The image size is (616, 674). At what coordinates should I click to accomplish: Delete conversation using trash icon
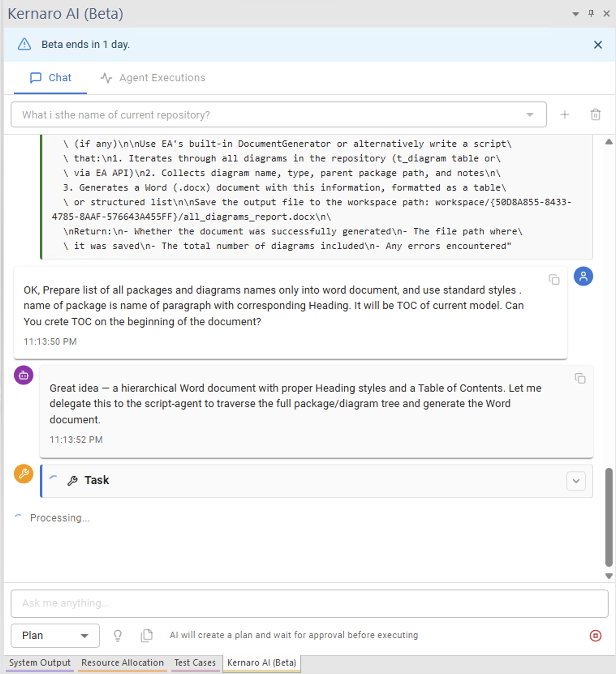click(595, 115)
